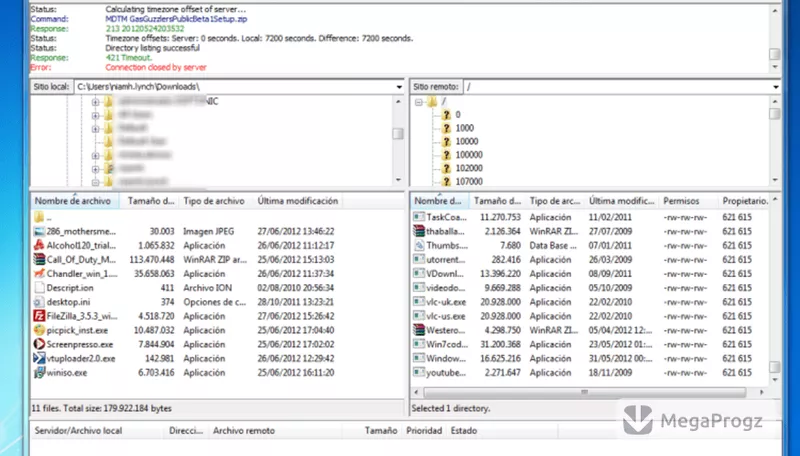This screenshot has height=456, width=800.
Task: Click the desktop.ini file icon
Action: point(39,302)
